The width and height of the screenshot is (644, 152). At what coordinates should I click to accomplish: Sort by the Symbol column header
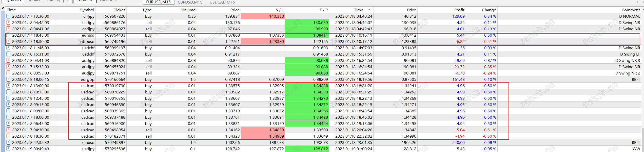click(76, 10)
